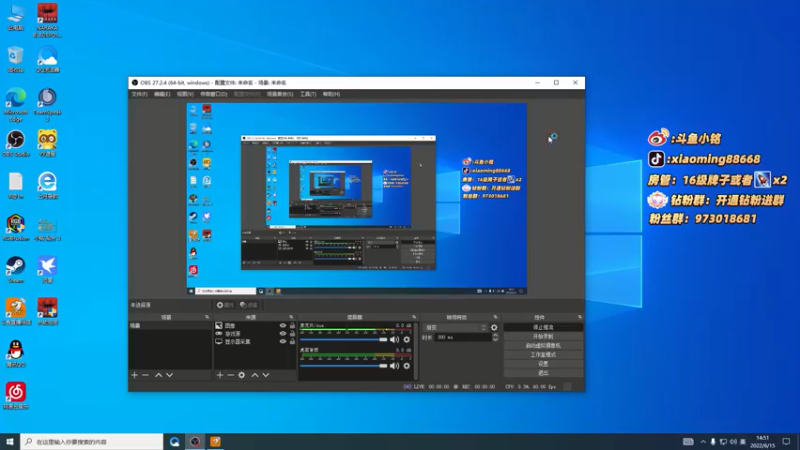Decrease the transition duration with the down arrow
This screenshot has height=450, width=800.
tap(495, 339)
